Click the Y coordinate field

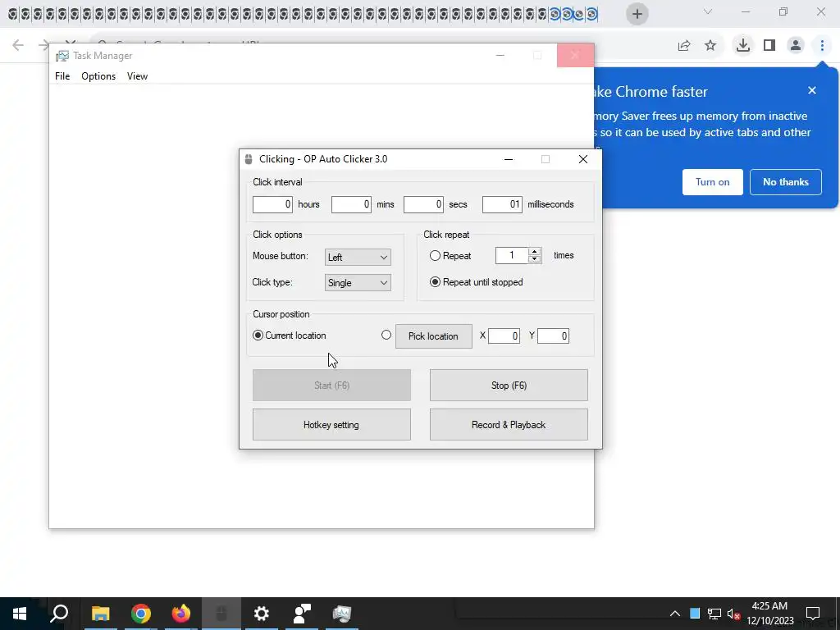(553, 336)
